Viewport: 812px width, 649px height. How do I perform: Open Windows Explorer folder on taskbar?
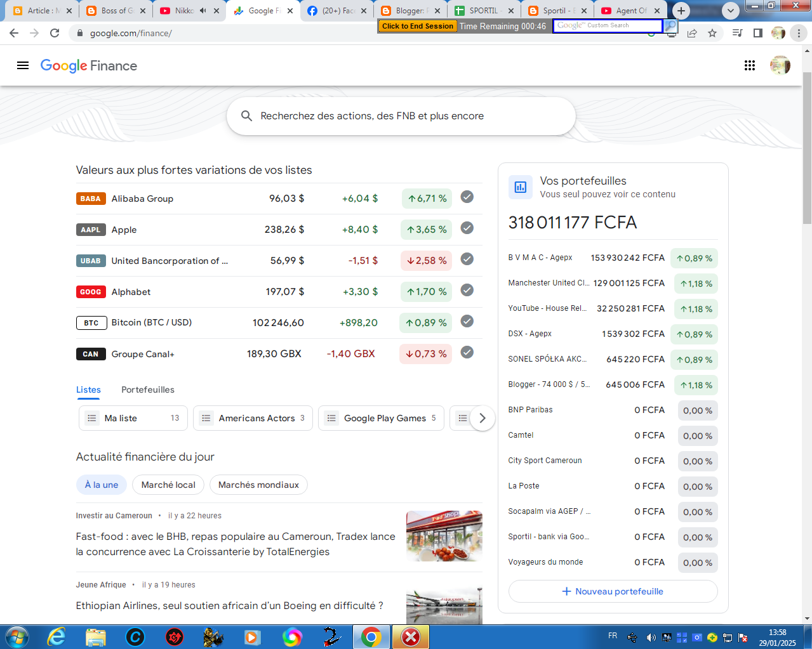(x=96, y=637)
